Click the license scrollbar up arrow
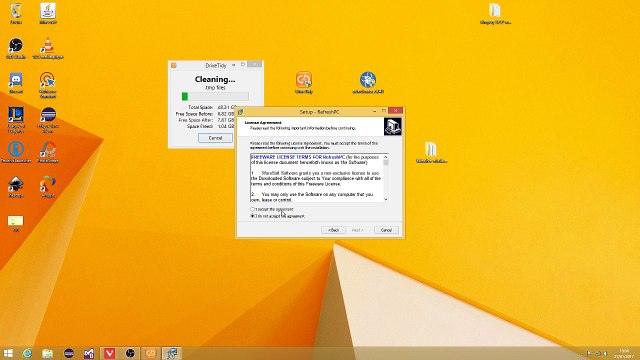 tap(386, 157)
